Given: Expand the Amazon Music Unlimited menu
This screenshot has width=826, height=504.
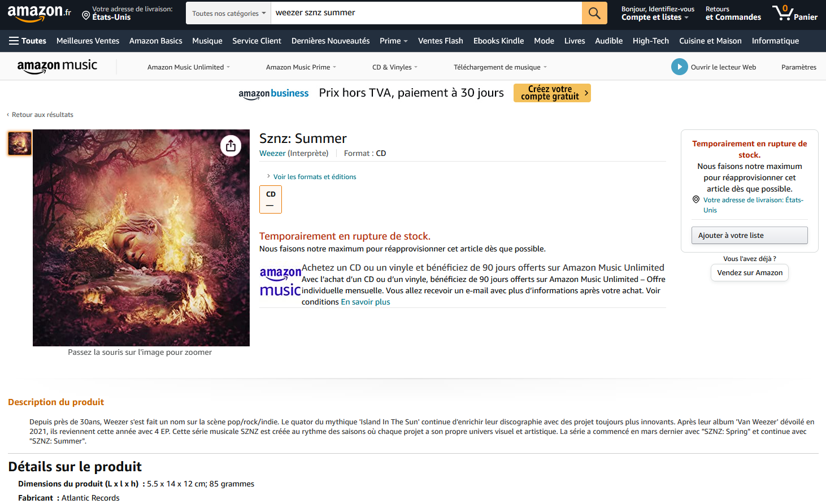Looking at the screenshot, I should click(x=189, y=67).
